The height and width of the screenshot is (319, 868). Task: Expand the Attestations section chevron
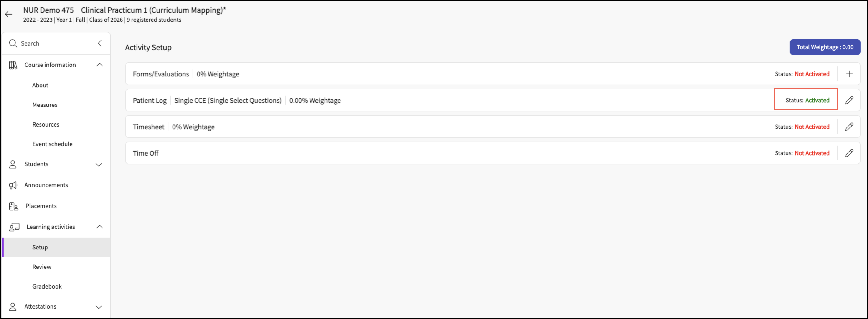[99, 307]
